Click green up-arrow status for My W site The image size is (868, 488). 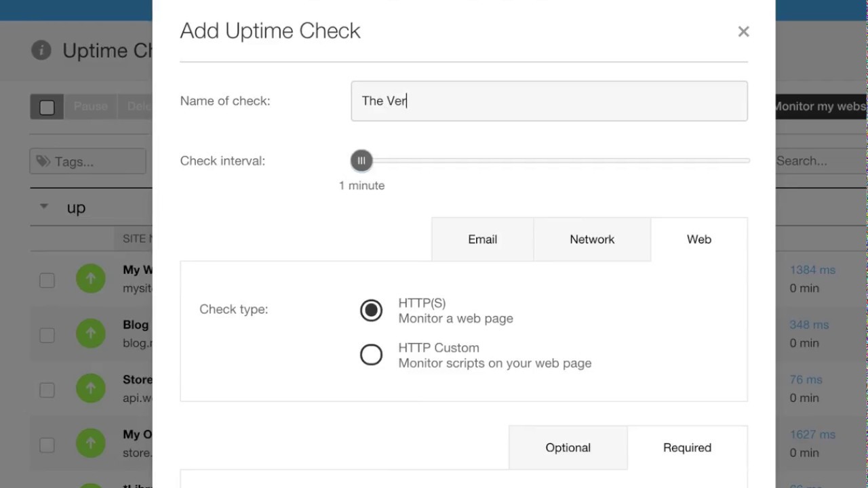pyautogui.click(x=91, y=279)
